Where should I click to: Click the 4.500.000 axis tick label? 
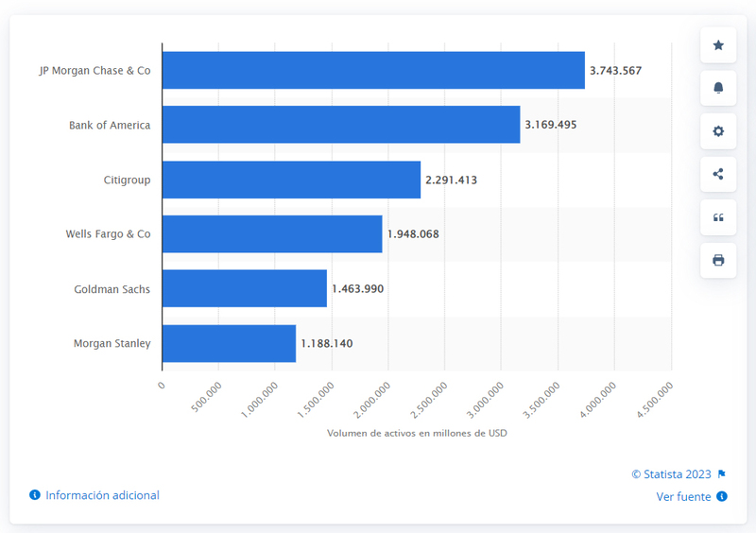(x=655, y=400)
